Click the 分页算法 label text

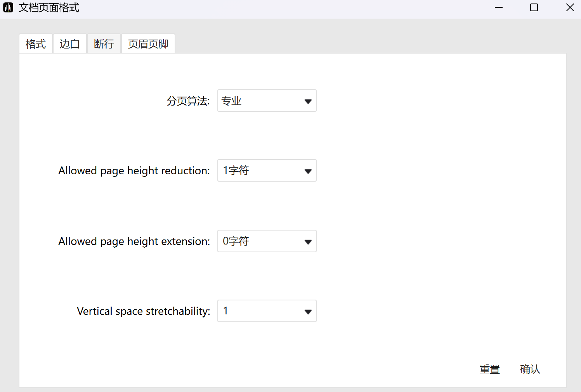click(188, 101)
